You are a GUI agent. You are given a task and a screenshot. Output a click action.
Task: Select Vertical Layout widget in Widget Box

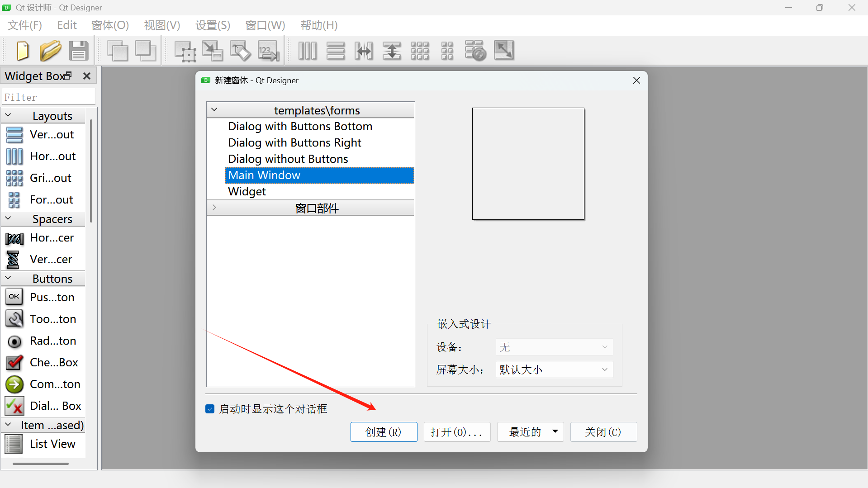point(43,134)
